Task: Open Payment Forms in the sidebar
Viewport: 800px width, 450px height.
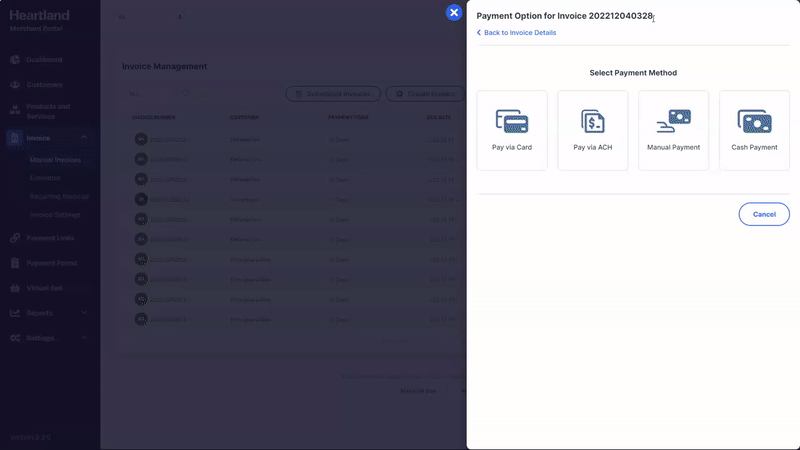Action: (x=50, y=264)
